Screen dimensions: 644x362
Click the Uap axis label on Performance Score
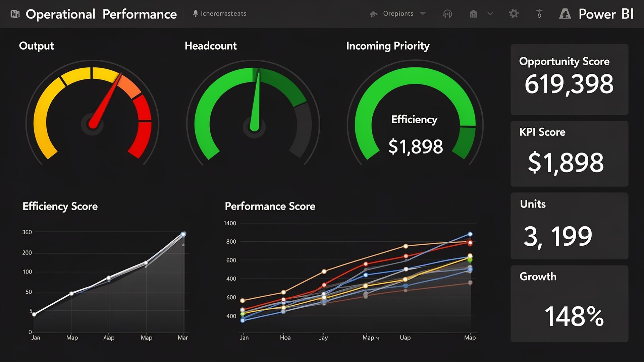coord(405,338)
